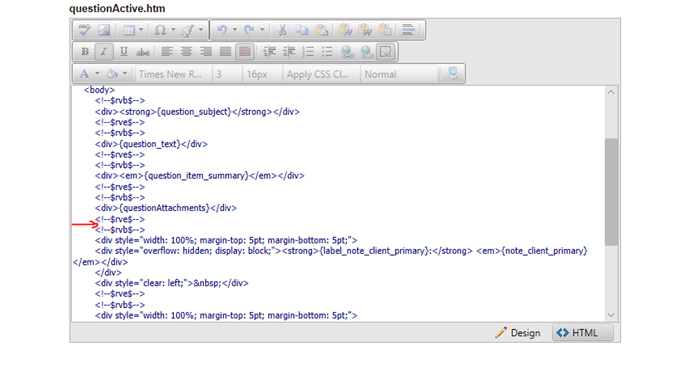Image resolution: width=692 pixels, height=379 pixels.
Task: Outdent the paragraph
Action: [289, 52]
